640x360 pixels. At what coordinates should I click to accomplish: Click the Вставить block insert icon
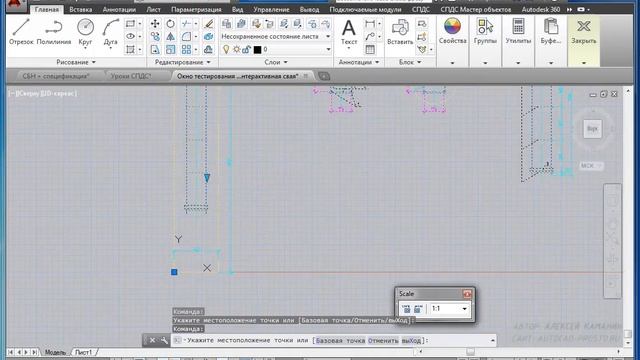pyautogui.click(x=400, y=32)
